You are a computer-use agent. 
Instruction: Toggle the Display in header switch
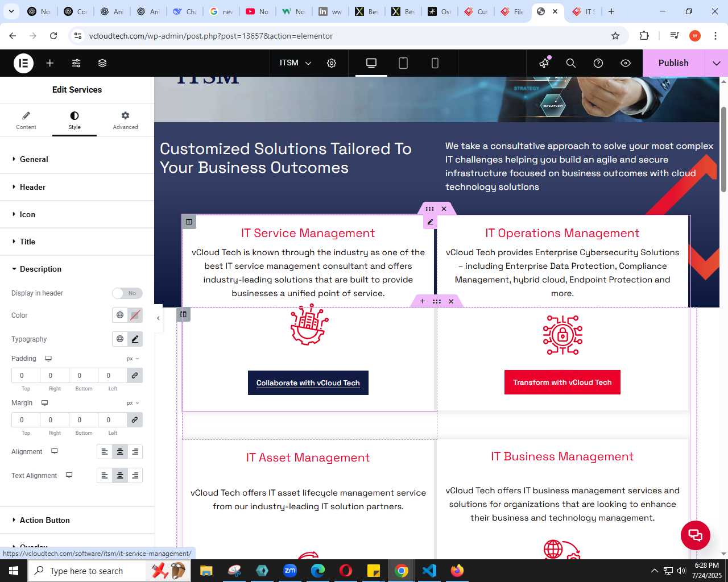point(127,293)
